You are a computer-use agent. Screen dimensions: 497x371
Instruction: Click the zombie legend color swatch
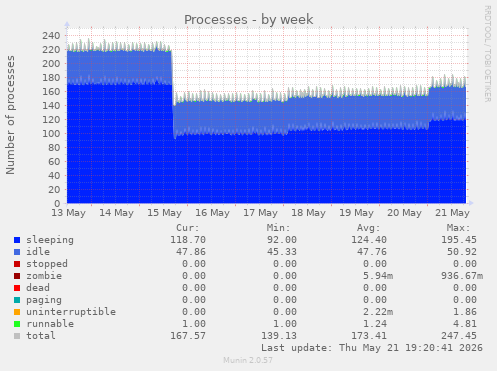[17, 276]
